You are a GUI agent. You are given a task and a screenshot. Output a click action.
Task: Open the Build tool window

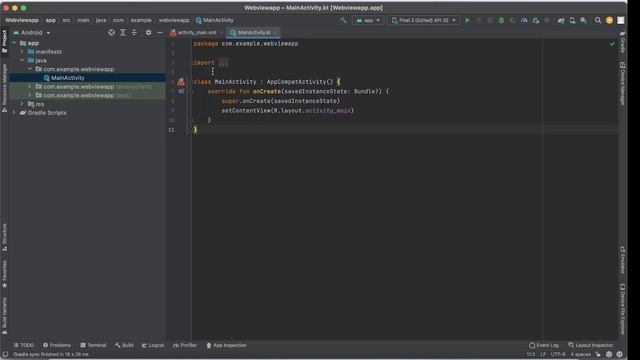124,345
